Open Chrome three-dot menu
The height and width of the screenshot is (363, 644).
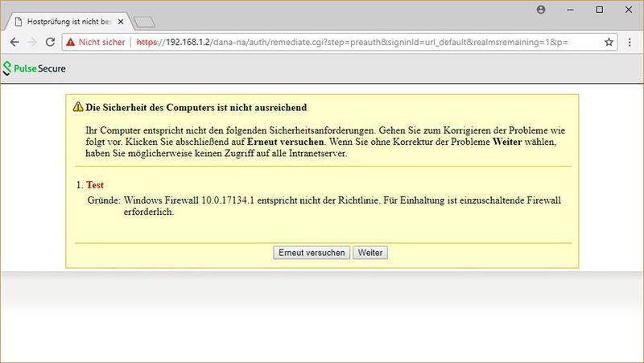(630, 42)
